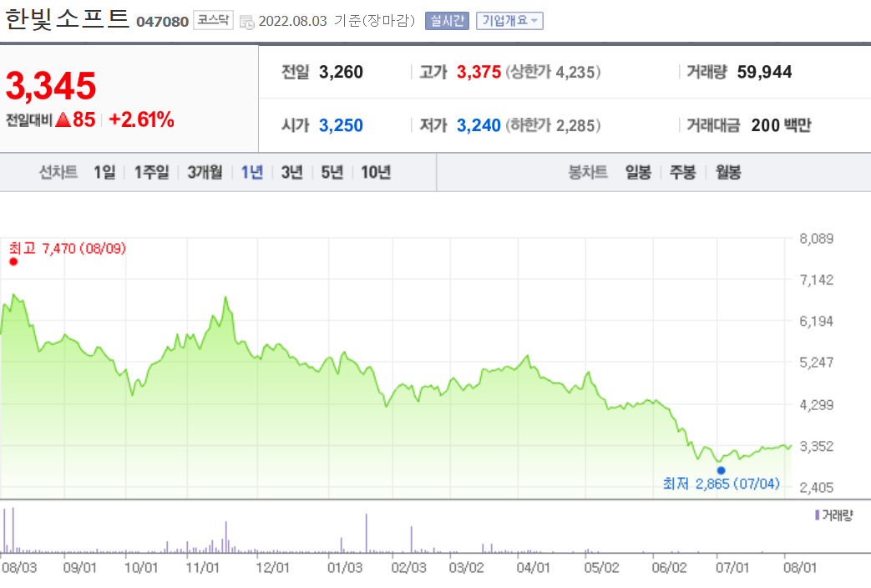Switch to 월봉 candlestick chart

[x=727, y=172]
